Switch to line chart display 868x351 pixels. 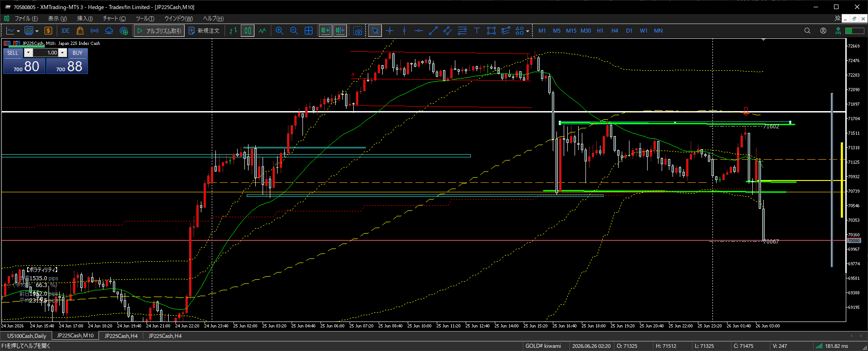262,31
